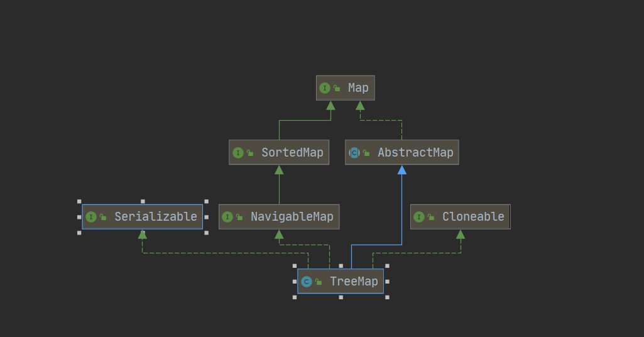Click the public lock icon beside AbstractMap
Screen dimensions: 644x337
366,153
